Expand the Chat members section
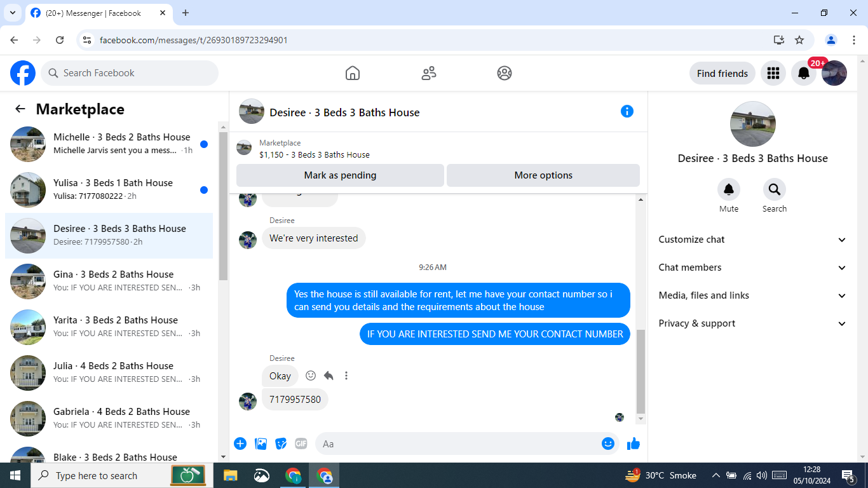The image size is (868, 488). coord(752,268)
